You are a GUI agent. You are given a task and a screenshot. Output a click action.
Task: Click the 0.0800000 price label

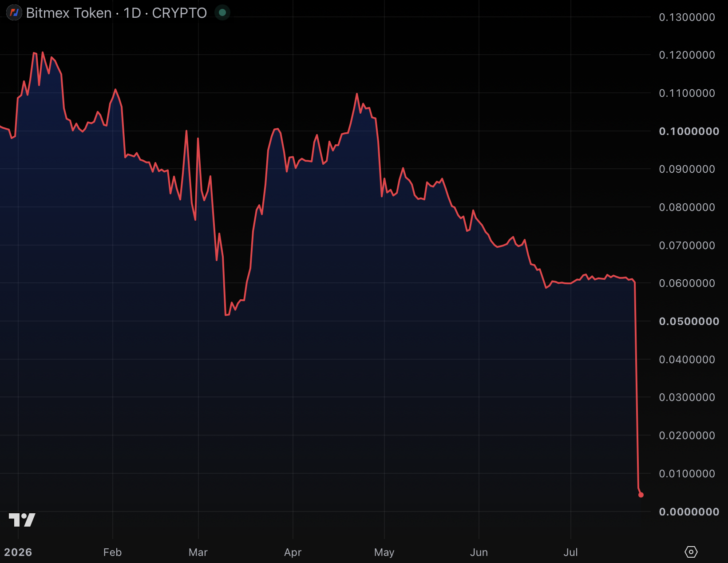pyautogui.click(x=687, y=207)
